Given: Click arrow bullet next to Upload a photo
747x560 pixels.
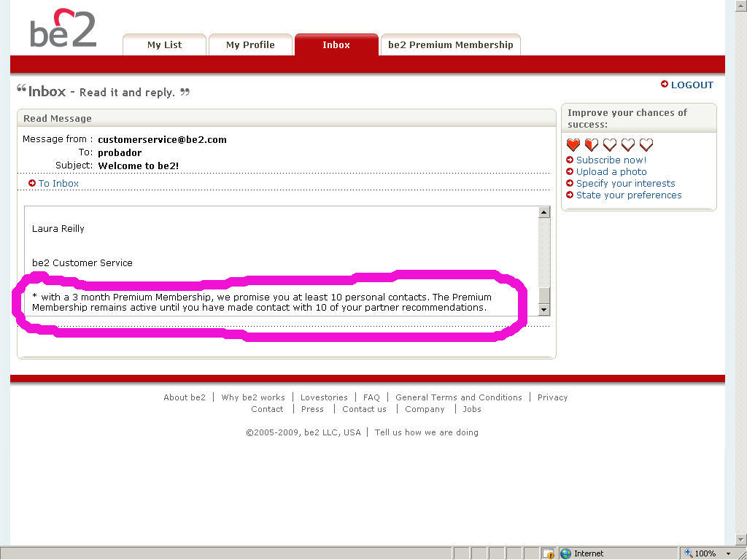Looking at the screenshot, I should [569, 171].
